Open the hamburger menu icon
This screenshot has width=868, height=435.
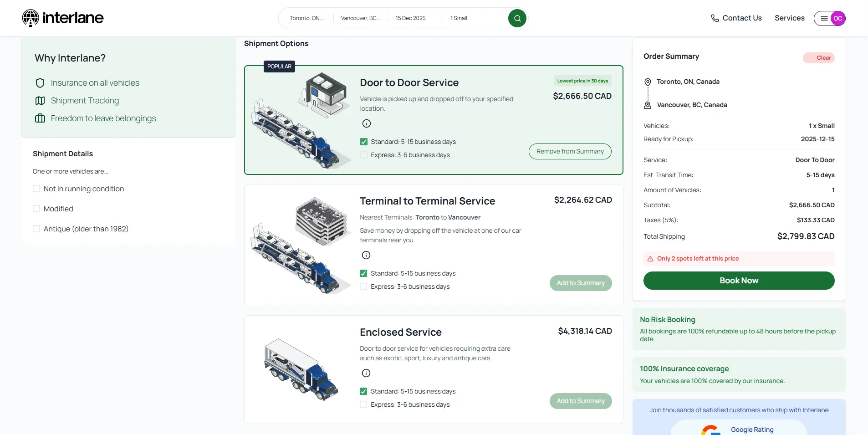823,18
